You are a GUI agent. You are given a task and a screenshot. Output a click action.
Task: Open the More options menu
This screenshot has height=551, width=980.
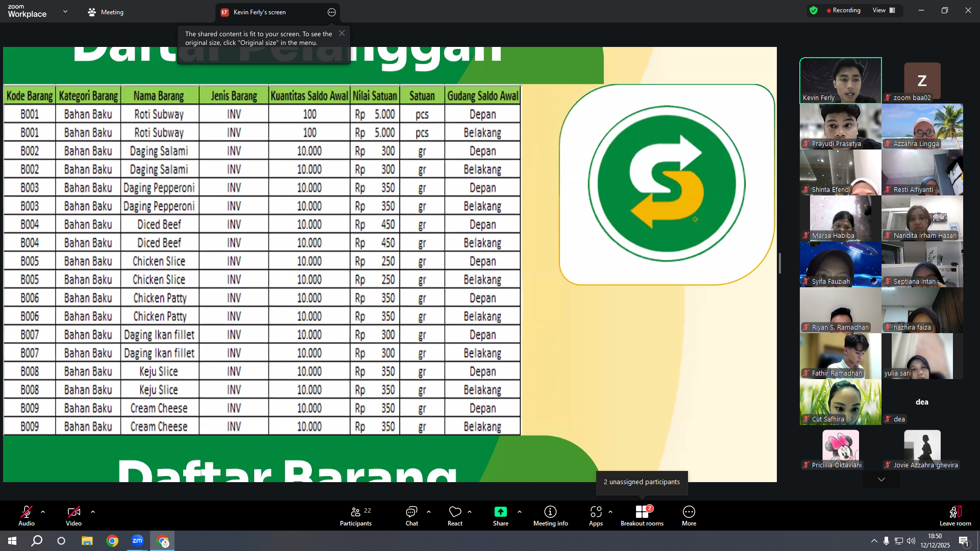pyautogui.click(x=689, y=515)
